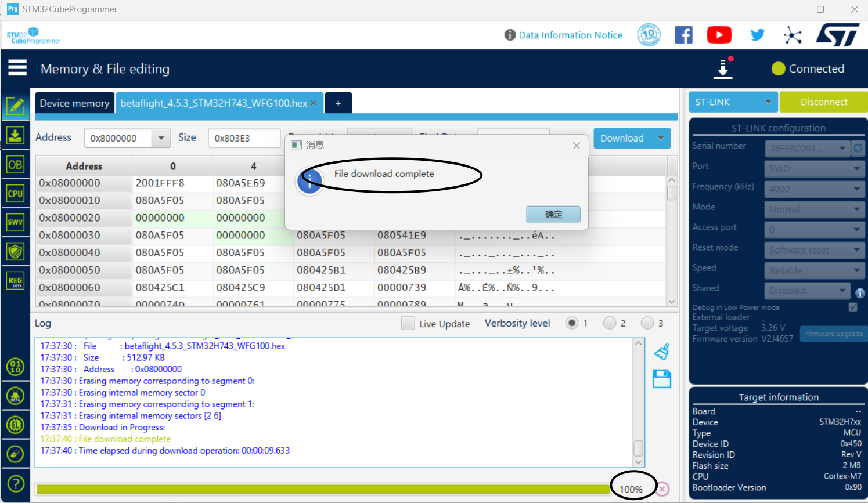Open the CPU panel icon
Screen dimensions: 868x503
coord(15,193)
